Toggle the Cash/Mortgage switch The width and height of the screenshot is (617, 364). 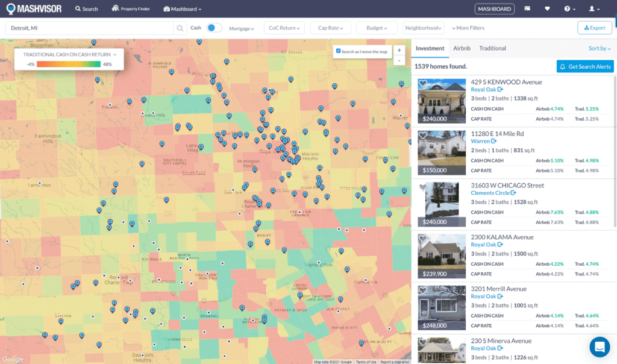point(213,28)
